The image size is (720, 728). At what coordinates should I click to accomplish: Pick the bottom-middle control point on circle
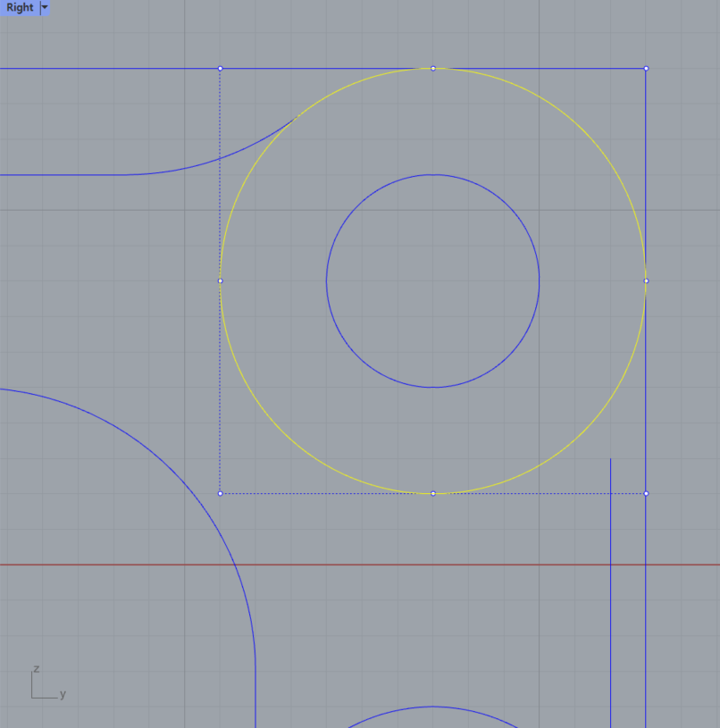(x=433, y=494)
